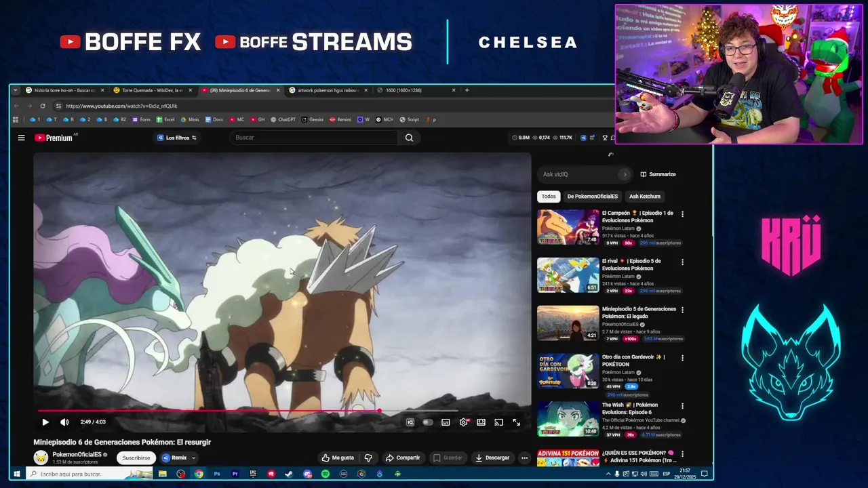Toggle the autoplay switch in player
Image resolution: width=868 pixels, height=488 pixels.
coord(428,422)
